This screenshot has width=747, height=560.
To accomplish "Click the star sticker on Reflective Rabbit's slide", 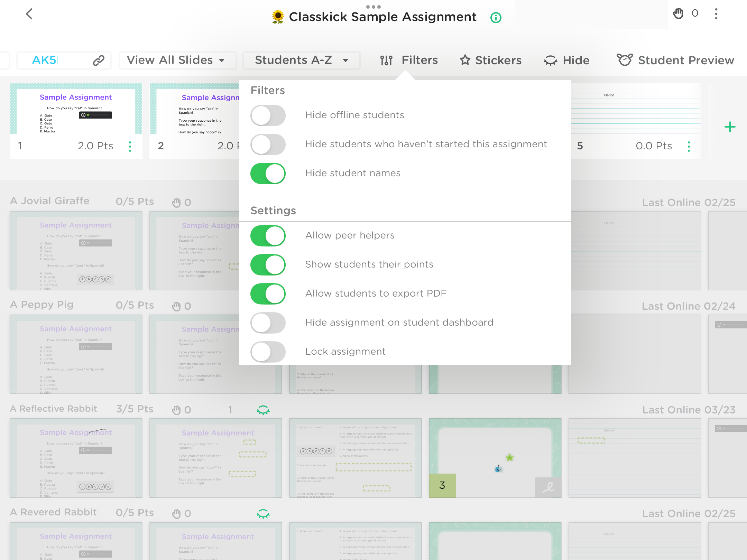I will (509, 458).
